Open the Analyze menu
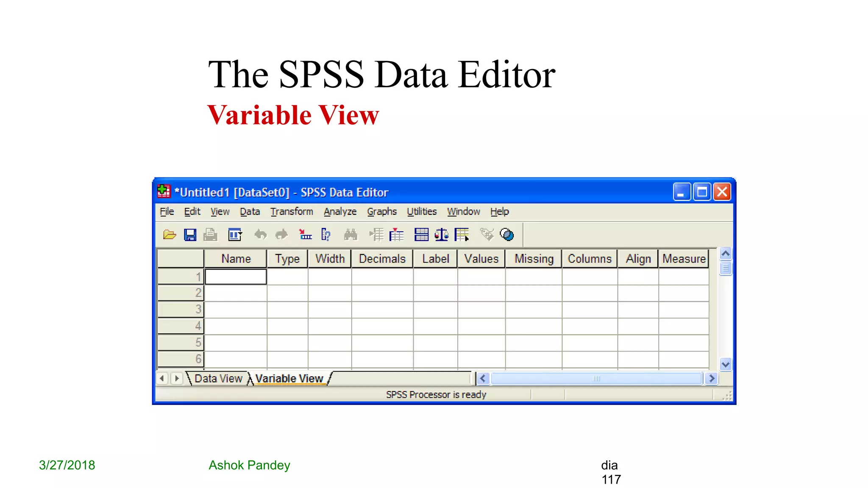The height and width of the screenshot is (488, 868). click(x=340, y=212)
